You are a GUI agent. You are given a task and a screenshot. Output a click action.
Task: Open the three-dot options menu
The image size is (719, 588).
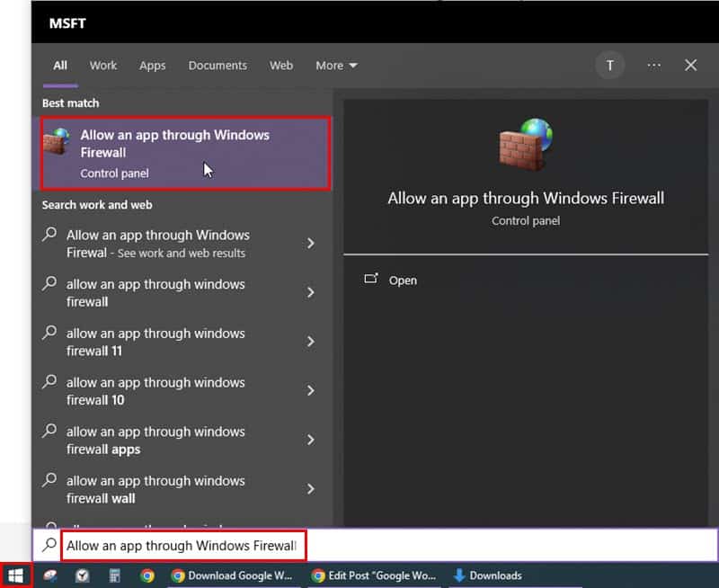tap(654, 66)
